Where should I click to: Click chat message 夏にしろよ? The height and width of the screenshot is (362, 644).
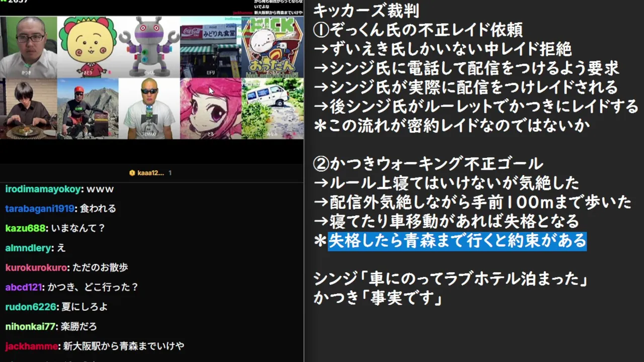point(85,307)
